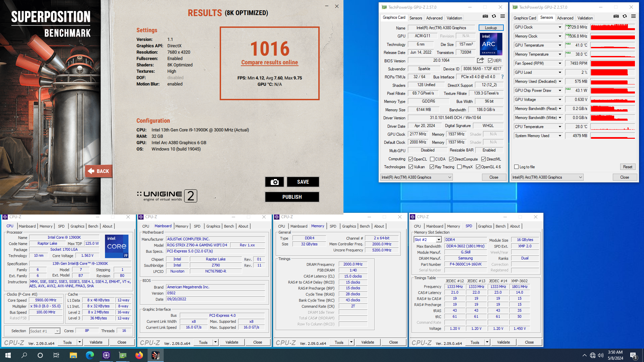Open GPU Temperature sensor dropdown

pos(559,45)
